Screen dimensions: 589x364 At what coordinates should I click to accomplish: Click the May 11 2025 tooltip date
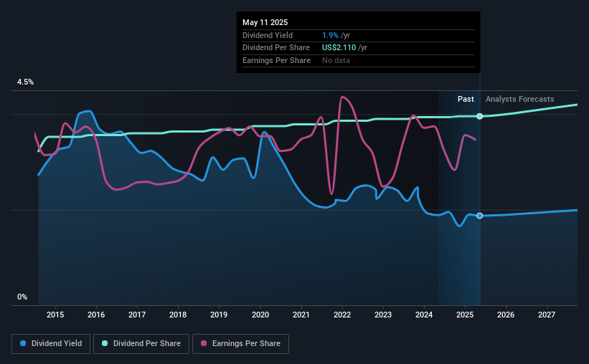tap(265, 22)
